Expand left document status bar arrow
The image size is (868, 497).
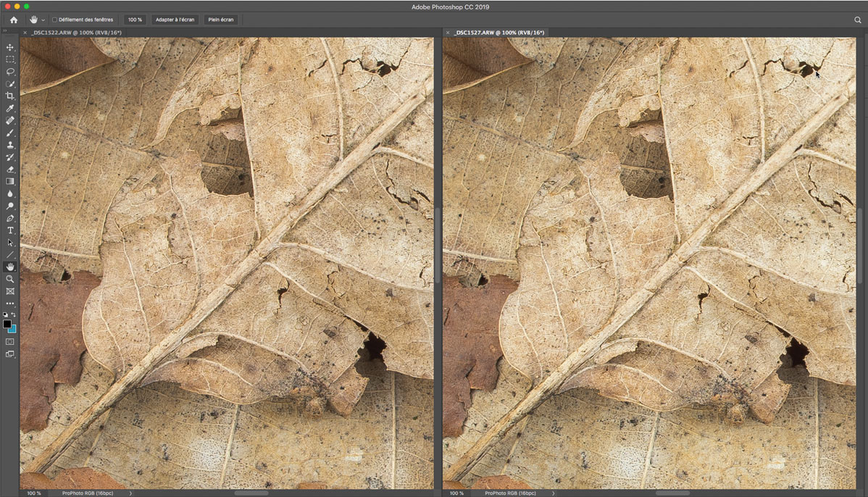(x=130, y=493)
